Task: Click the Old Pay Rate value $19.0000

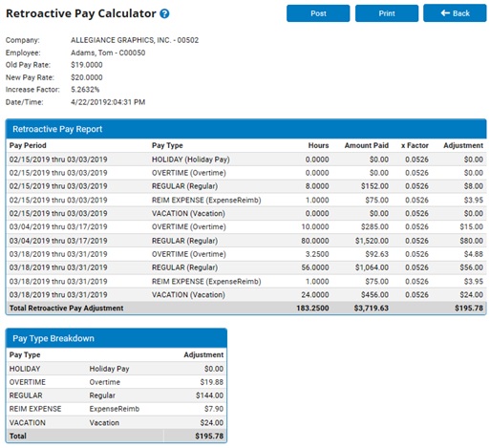Action: coord(87,65)
